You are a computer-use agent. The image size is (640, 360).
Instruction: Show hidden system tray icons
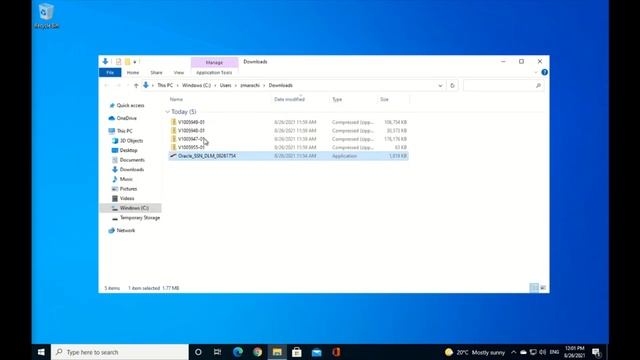pyautogui.click(x=513, y=352)
